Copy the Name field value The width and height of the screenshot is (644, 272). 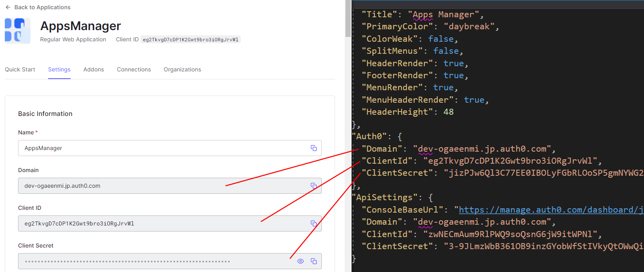pyautogui.click(x=314, y=148)
